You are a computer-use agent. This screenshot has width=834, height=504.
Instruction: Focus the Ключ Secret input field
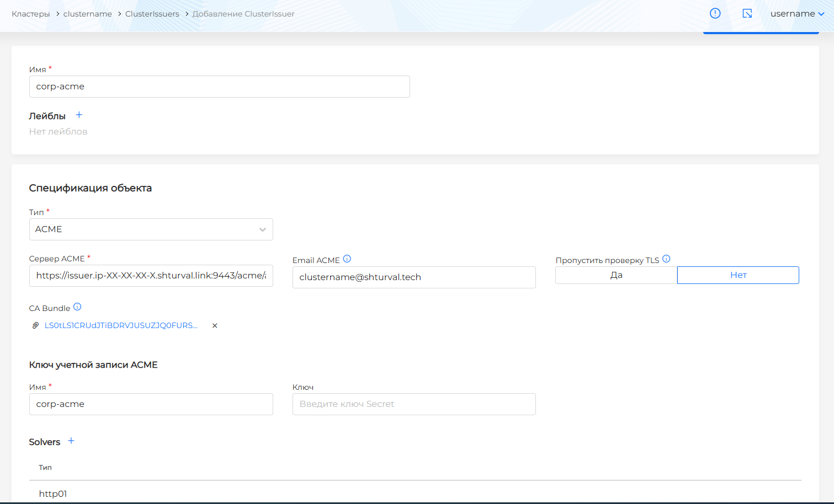[x=414, y=404]
